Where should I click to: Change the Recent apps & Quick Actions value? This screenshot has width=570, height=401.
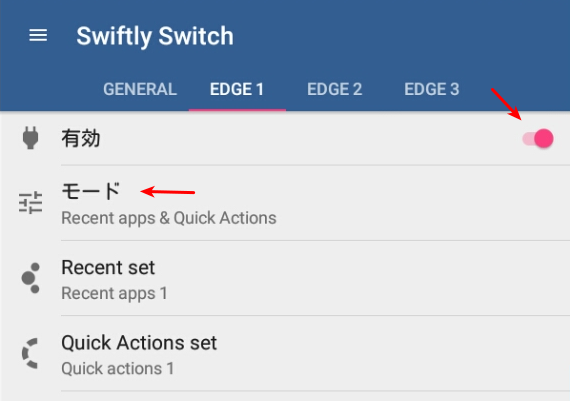169,218
